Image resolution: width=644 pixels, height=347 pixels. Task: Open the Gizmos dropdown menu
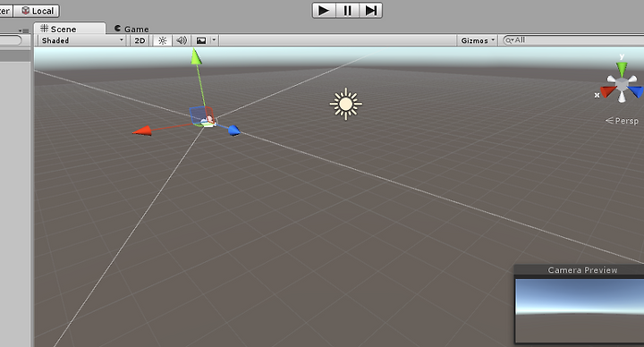[477, 40]
